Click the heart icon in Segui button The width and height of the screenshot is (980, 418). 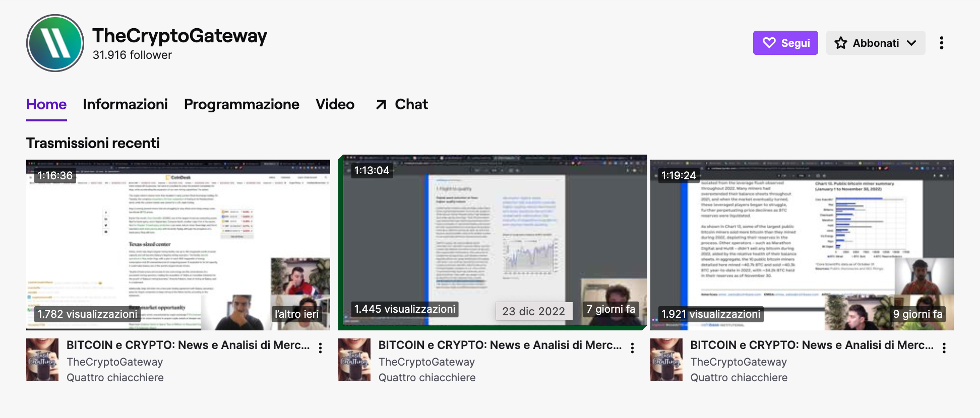pyautogui.click(x=769, y=43)
